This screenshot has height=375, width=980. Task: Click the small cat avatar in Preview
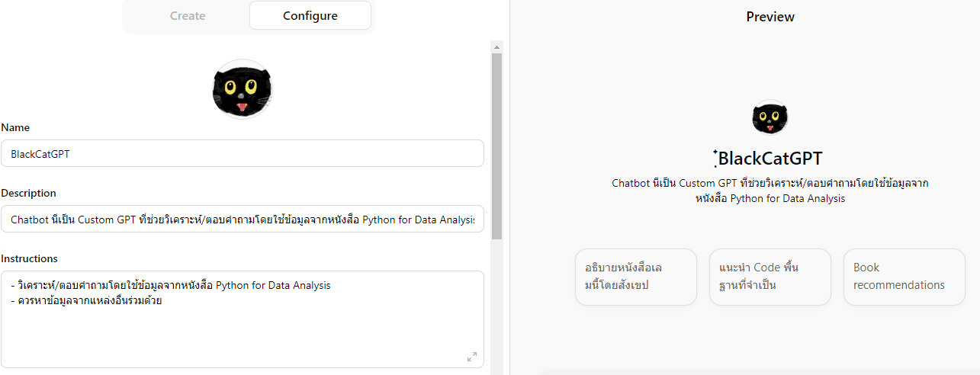pos(770,117)
